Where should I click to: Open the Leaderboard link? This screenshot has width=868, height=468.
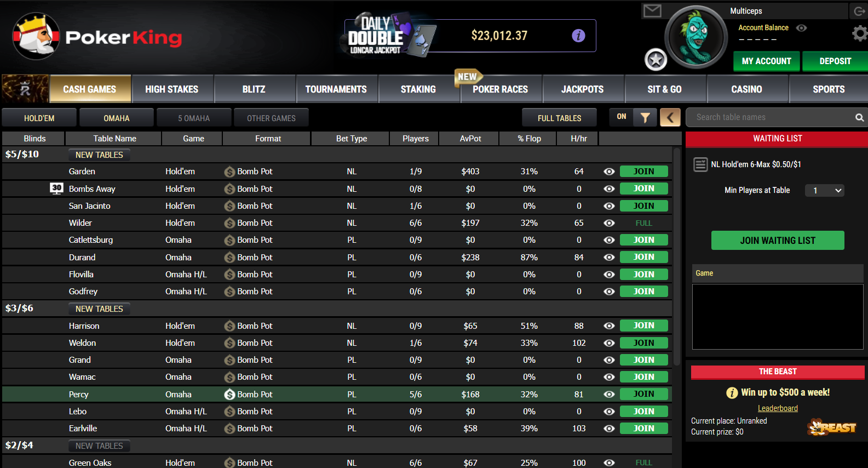[x=777, y=408]
